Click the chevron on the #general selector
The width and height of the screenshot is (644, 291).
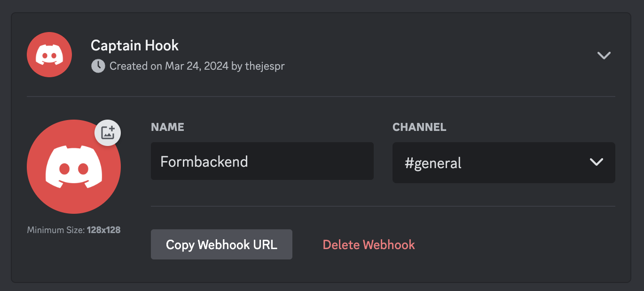click(597, 162)
